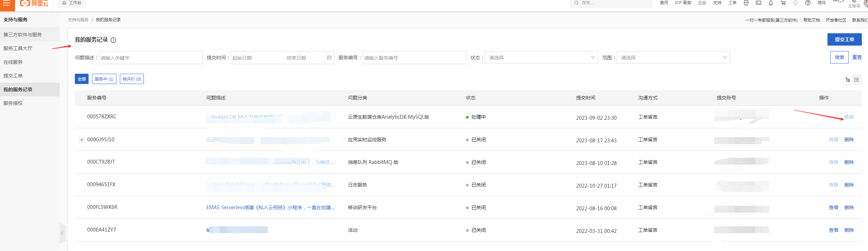Open the 支持 menu
Viewport: 868px width, 251px height.
coord(717,3)
